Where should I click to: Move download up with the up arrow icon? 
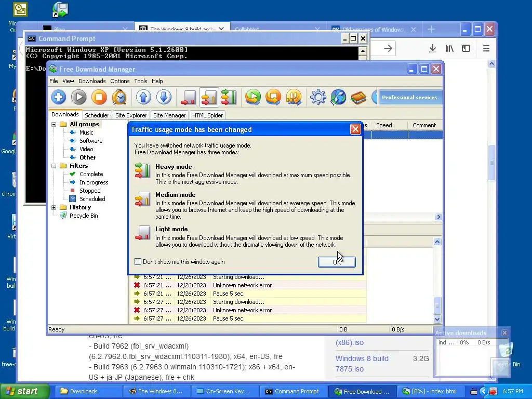point(143,97)
